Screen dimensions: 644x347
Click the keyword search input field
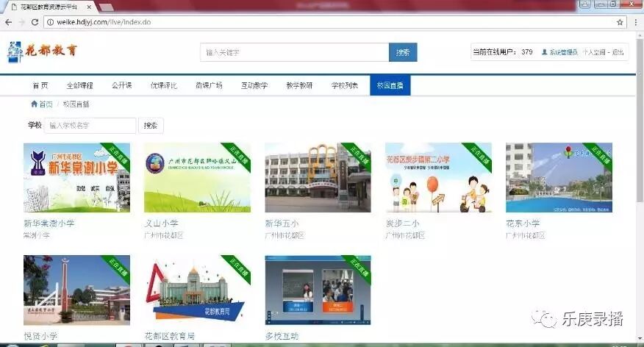(295, 52)
